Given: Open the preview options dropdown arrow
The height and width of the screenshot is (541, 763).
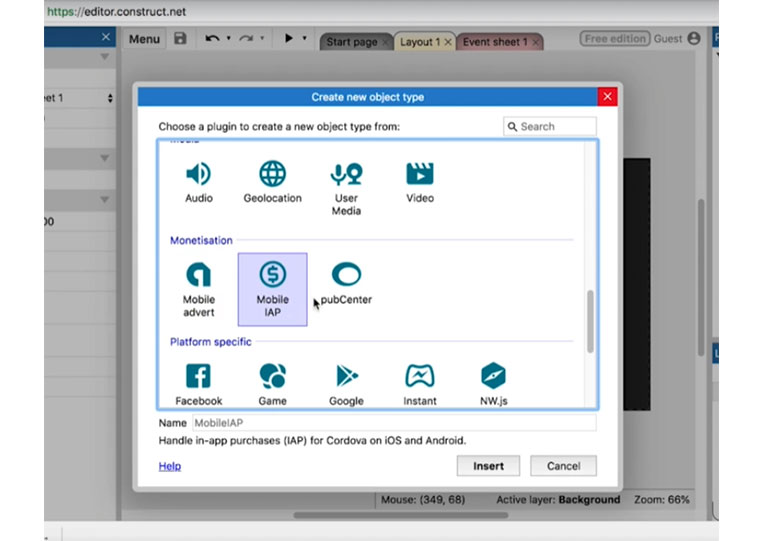Looking at the screenshot, I should point(305,38).
